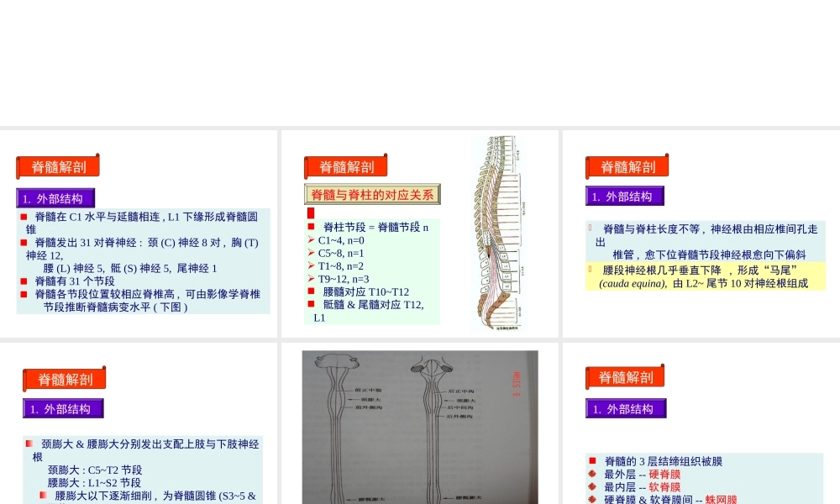Click the 脊髓与脊柱的对应关系 heading
This screenshot has height=504, width=840.
(372, 194)
